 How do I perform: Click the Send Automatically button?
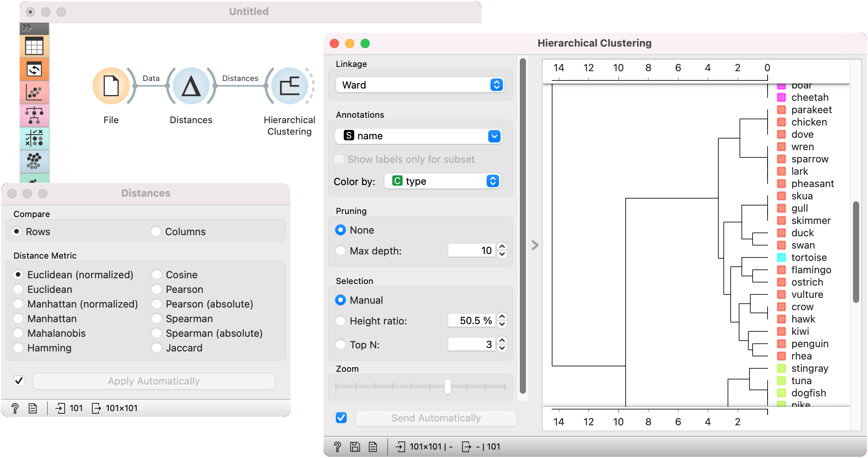pyautogui.click(x=436, y=418)
